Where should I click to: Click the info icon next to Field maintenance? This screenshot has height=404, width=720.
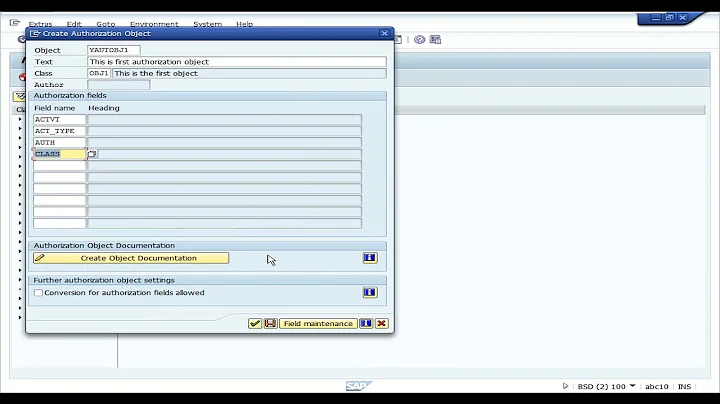coord(366,324)
